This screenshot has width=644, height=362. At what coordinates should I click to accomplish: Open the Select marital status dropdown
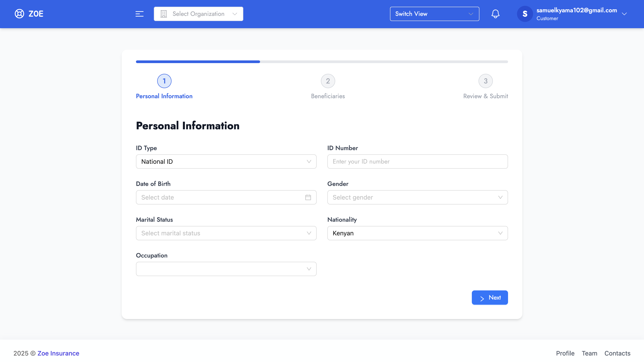[x=226, y=233]
